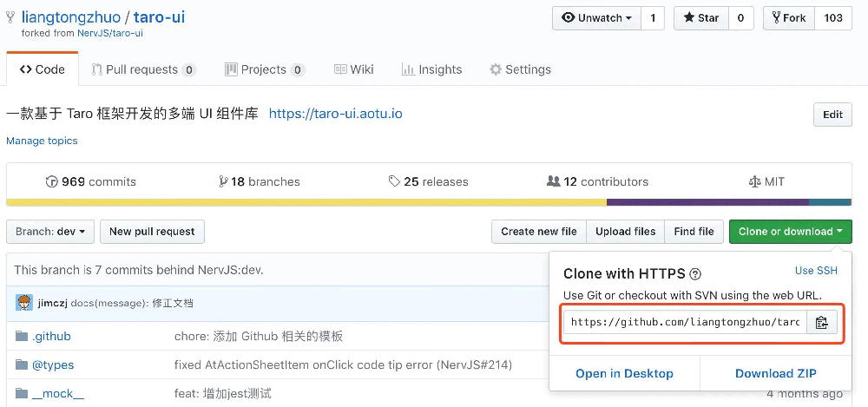
Task: Show the 12 contributors
Action: 597,181
